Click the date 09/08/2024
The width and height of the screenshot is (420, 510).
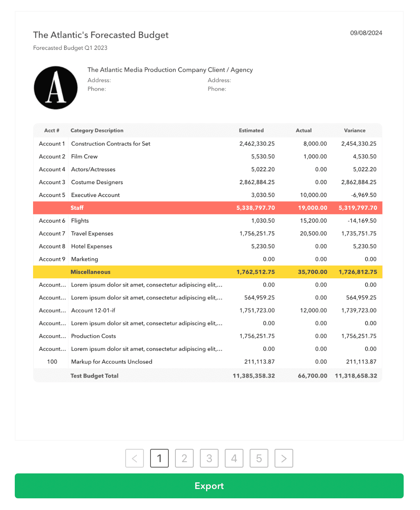click(x=366, y=33)
